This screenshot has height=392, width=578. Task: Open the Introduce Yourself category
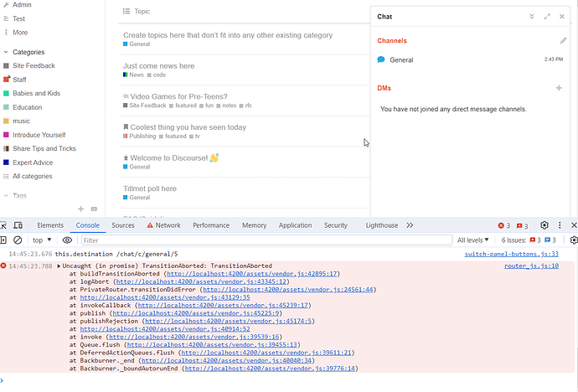coord(39,135)
